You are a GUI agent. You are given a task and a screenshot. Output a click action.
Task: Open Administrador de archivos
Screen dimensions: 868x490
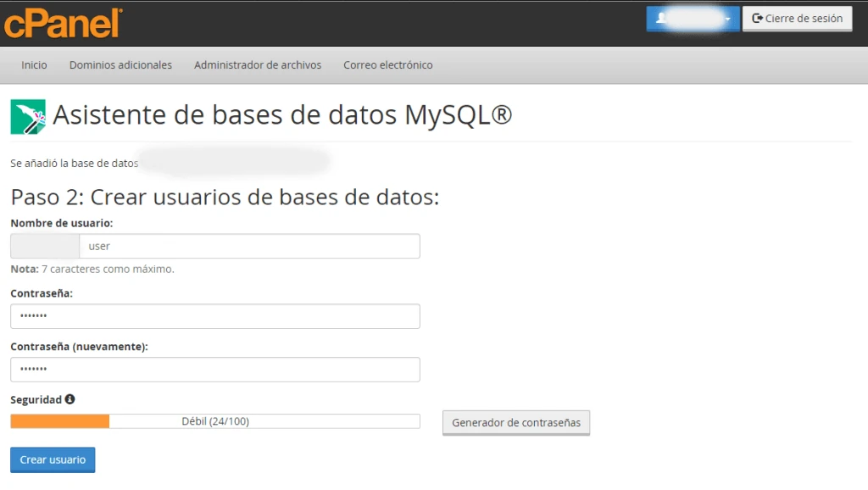[x=258, y=64]
